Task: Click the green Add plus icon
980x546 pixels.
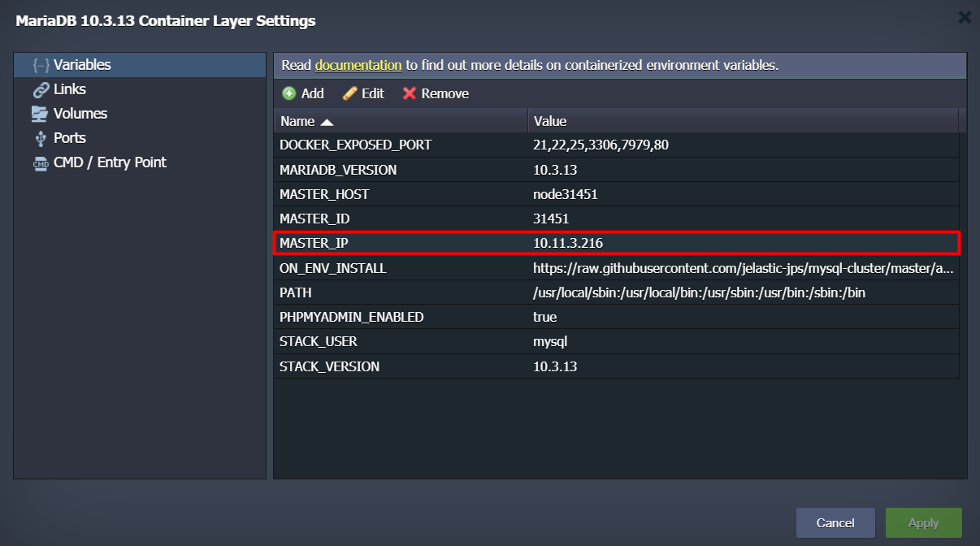Action: [289, 93]
